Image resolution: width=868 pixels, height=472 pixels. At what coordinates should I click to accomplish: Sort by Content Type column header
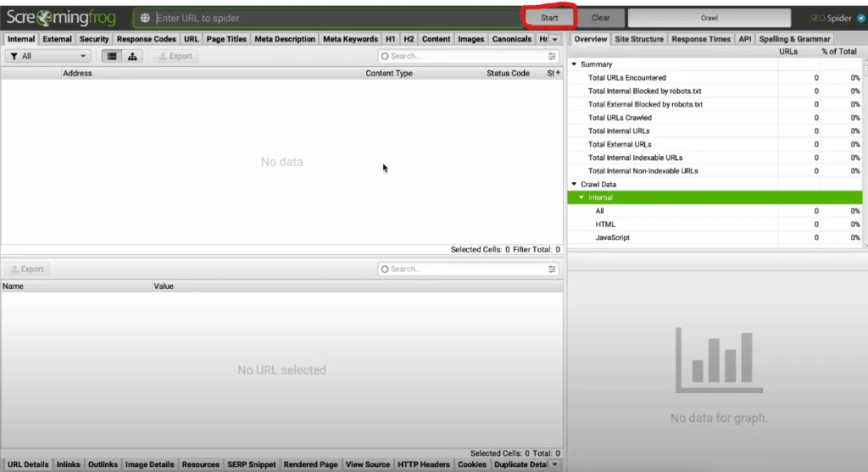pos(388,73)
